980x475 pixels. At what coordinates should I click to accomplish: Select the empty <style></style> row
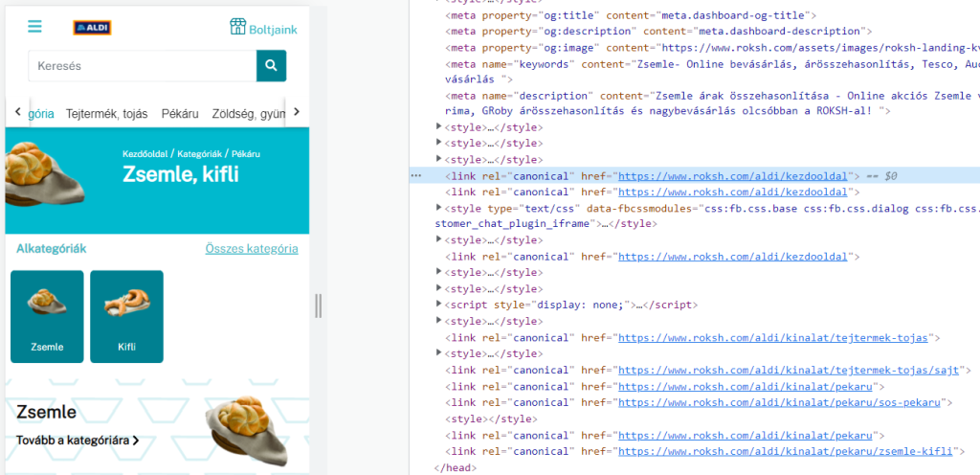point(491,418)
